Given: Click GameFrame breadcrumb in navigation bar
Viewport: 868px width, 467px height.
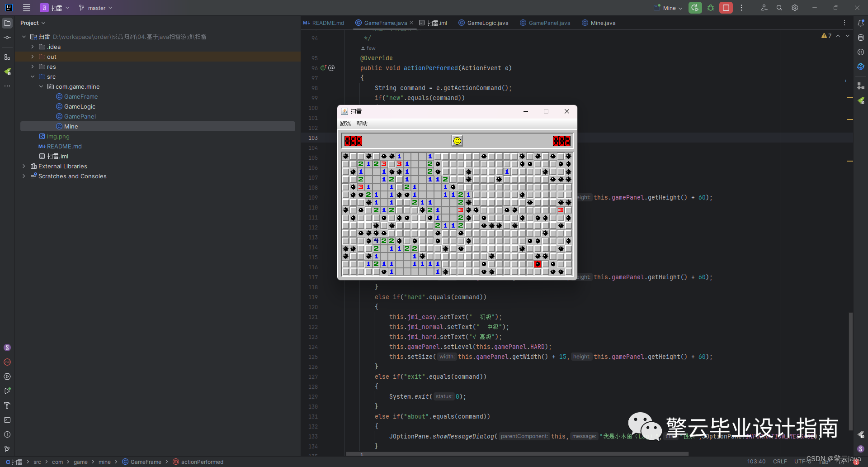Looking at the screenshot, I should pos(142,462).
